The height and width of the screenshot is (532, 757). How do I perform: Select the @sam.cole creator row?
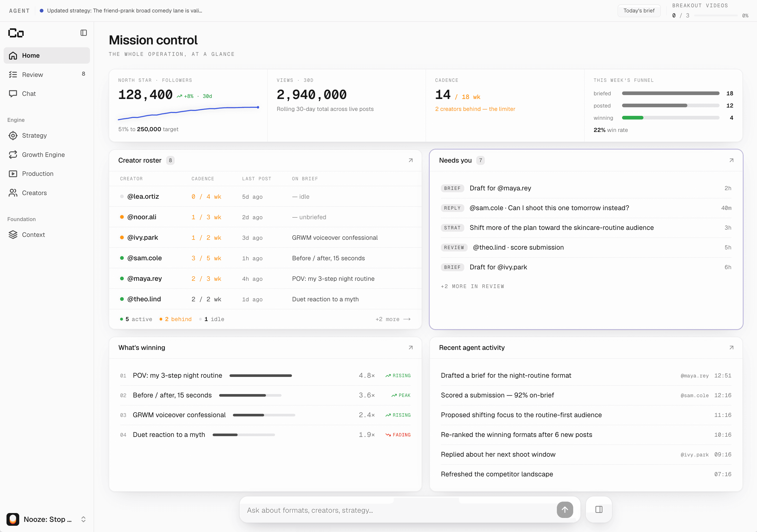(x=265, y=258)
